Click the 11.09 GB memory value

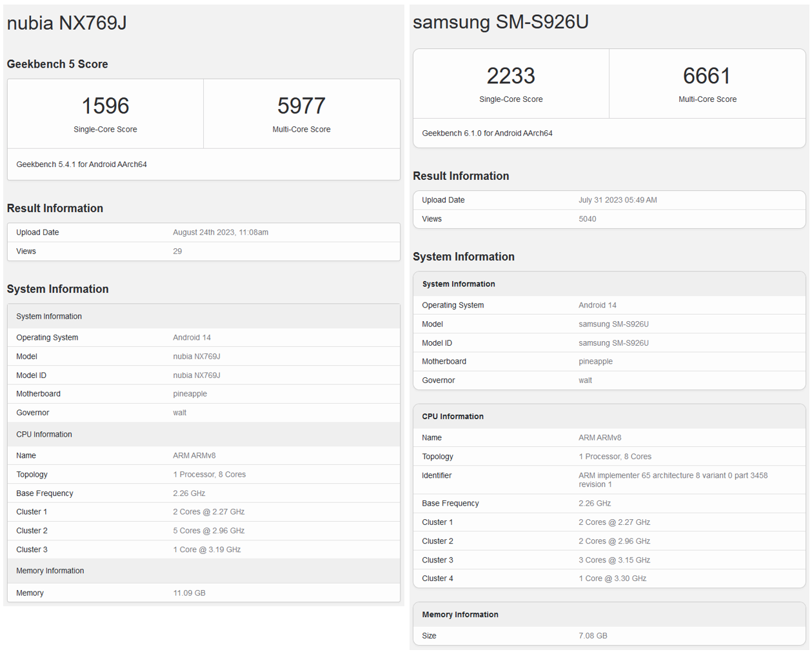click(x=189, y=593)
